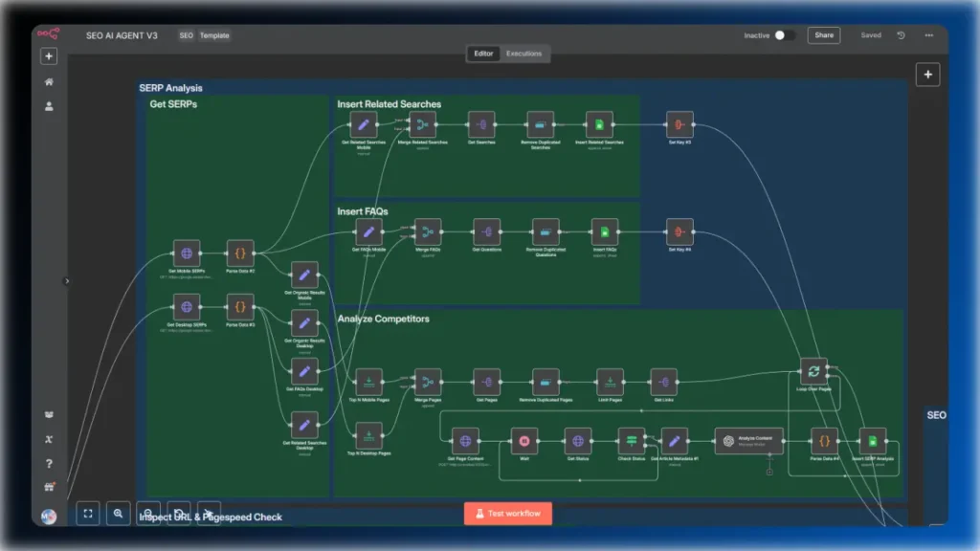Click the SEO tag next to workflow name
The height and width of the screenshot is (551, 980).
coord(187,35)
